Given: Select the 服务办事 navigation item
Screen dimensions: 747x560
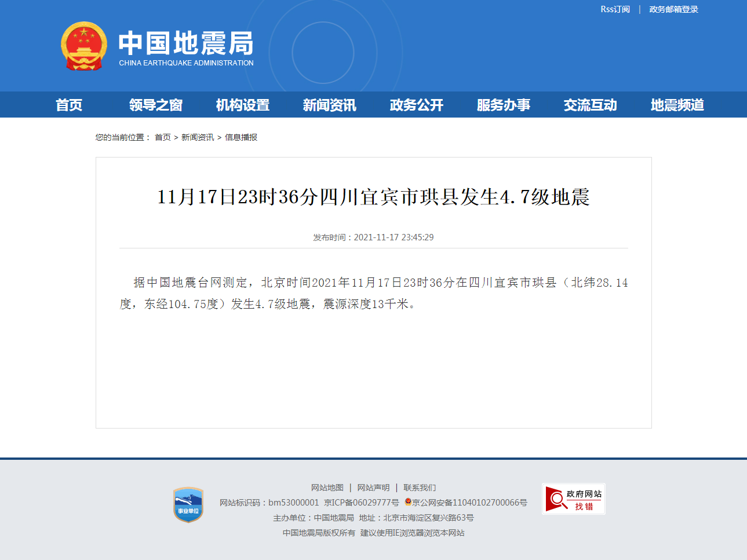Looking at the screenshot, I should click(504, 105).
